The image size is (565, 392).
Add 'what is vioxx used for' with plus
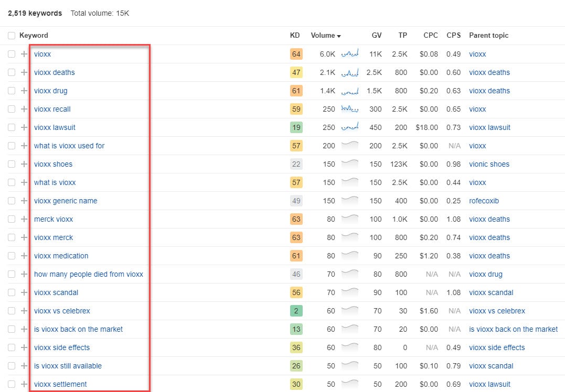pyautogui.click(x=24, y=146)
